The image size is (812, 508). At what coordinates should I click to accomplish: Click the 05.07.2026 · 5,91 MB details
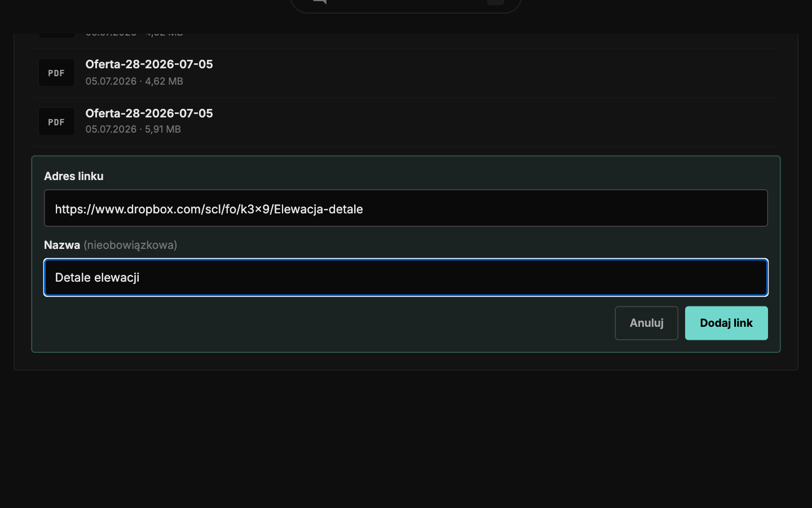click(x=133, y=129)
